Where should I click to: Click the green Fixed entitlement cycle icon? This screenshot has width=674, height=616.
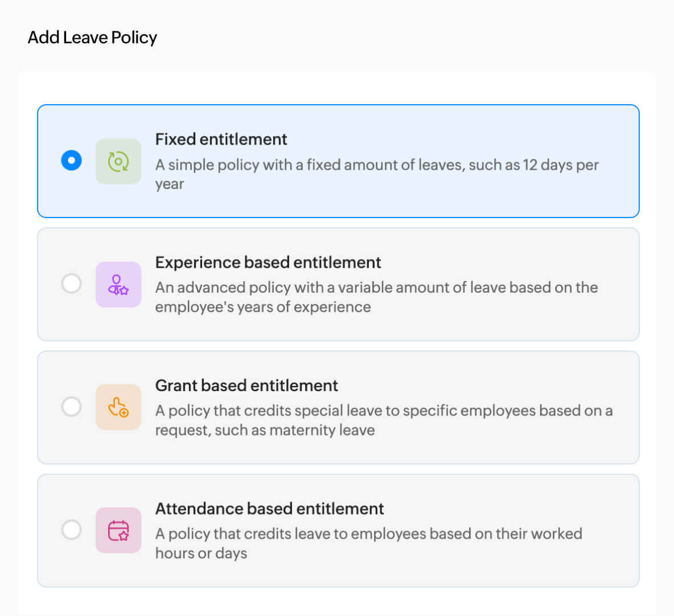[118, 161]
